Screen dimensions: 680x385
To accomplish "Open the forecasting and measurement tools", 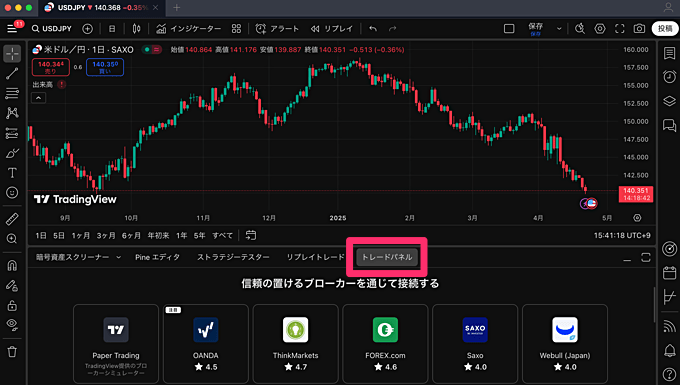I will pyautogui.click(x=12, y=133).
